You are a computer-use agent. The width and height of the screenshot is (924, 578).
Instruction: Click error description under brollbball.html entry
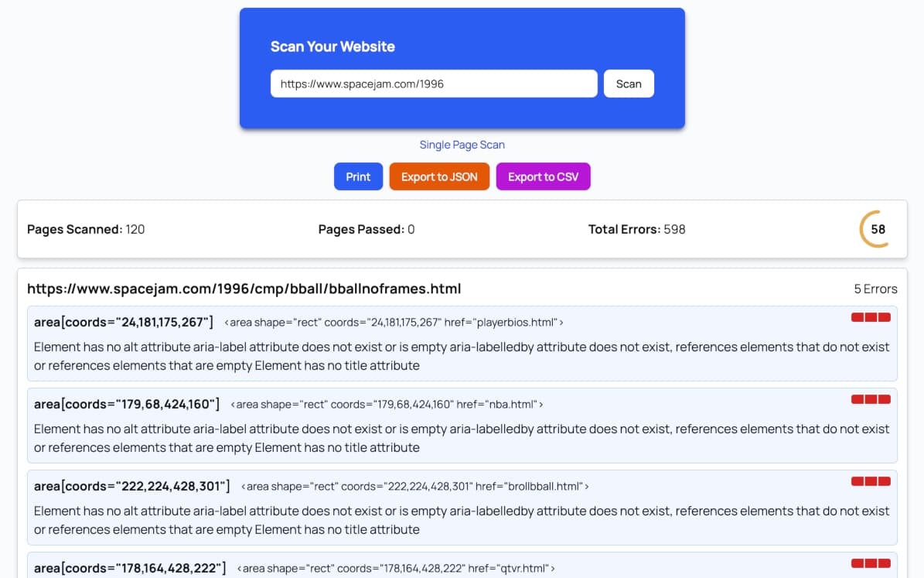462,520
